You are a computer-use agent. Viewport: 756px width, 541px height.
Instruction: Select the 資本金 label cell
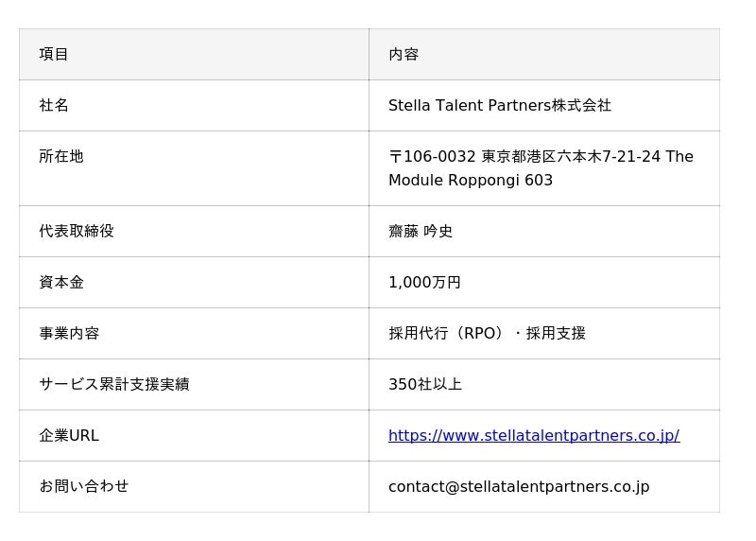pyautogui.click(x=61, y=282)
